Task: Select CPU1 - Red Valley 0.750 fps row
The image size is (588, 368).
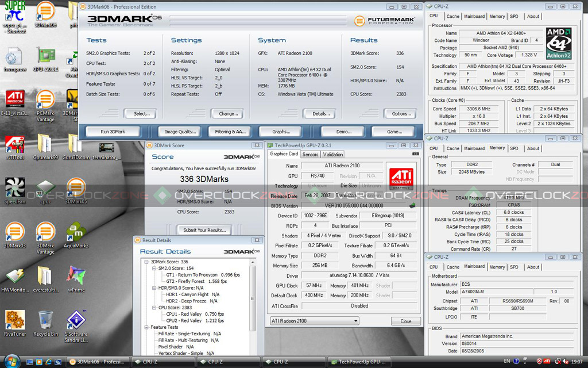Action: (x=195, y=314)
